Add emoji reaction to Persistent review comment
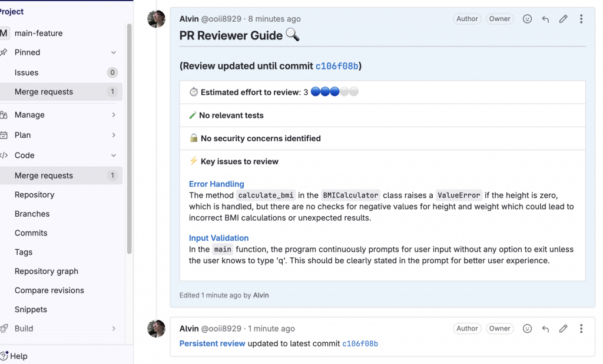This screenshot has width=603, height=364. (527, 329)
